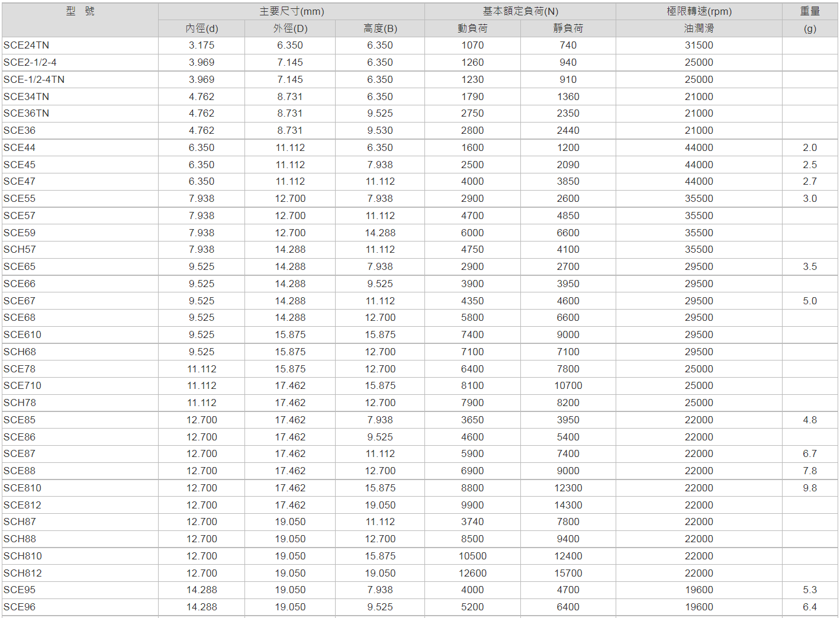Click the 高度(B) column header
The image size is (840, 618).
click(x=380, y=28)
